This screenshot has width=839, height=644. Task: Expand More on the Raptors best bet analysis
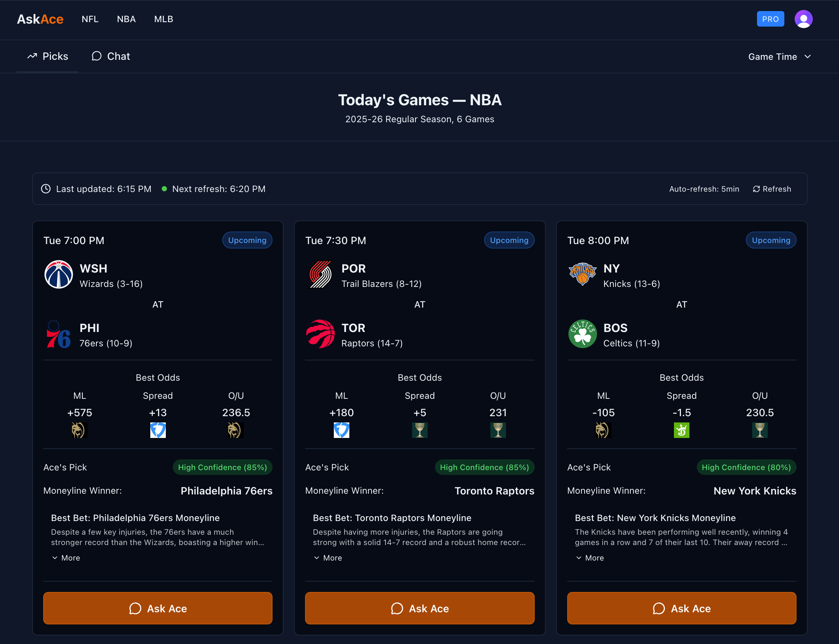pos(327,558)
